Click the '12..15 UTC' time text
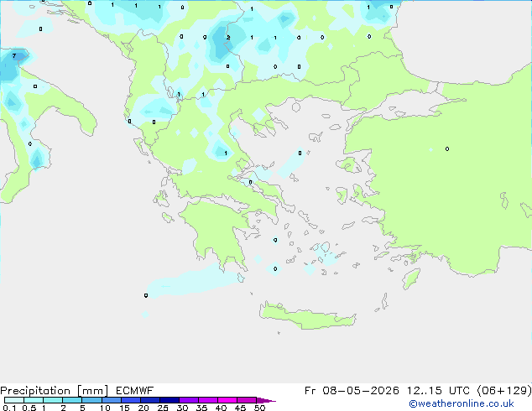The width and height of the screenshot is (532, 411). pos(438,391)
